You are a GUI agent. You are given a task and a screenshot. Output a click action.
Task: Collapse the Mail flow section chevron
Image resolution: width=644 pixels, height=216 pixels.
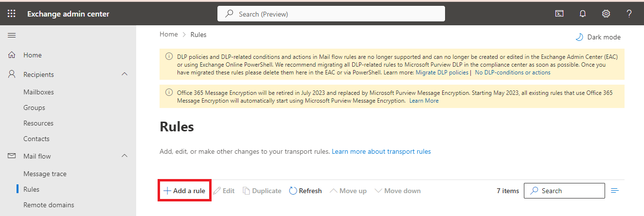click(125, 156)
